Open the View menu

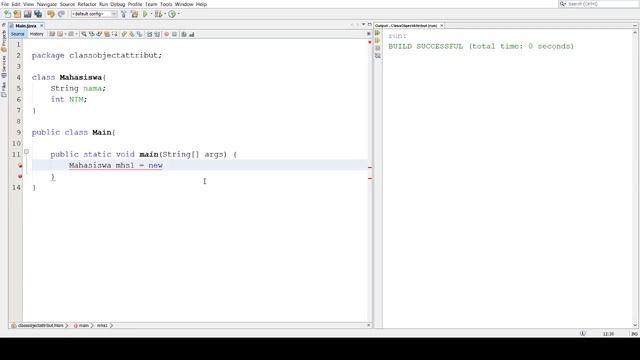[x=28, y=4]
